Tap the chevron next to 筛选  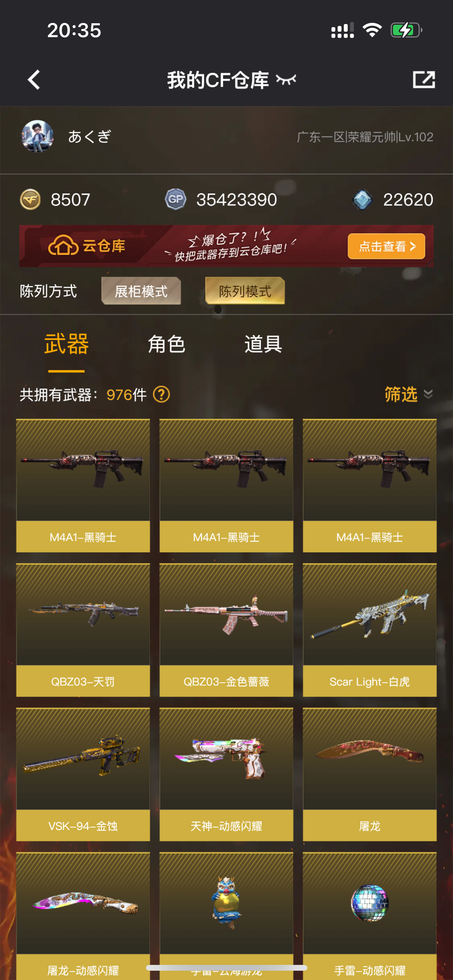(x=428, y=394)
